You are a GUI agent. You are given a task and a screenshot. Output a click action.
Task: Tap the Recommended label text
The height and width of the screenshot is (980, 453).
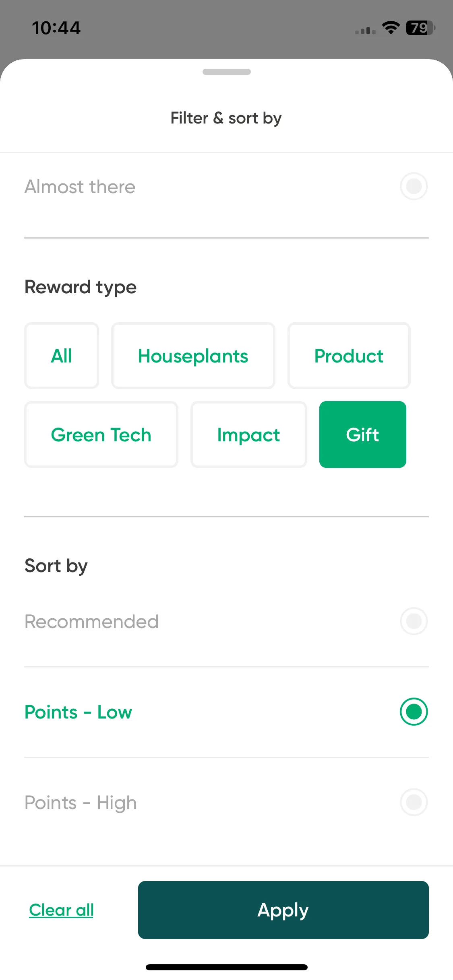92,622
